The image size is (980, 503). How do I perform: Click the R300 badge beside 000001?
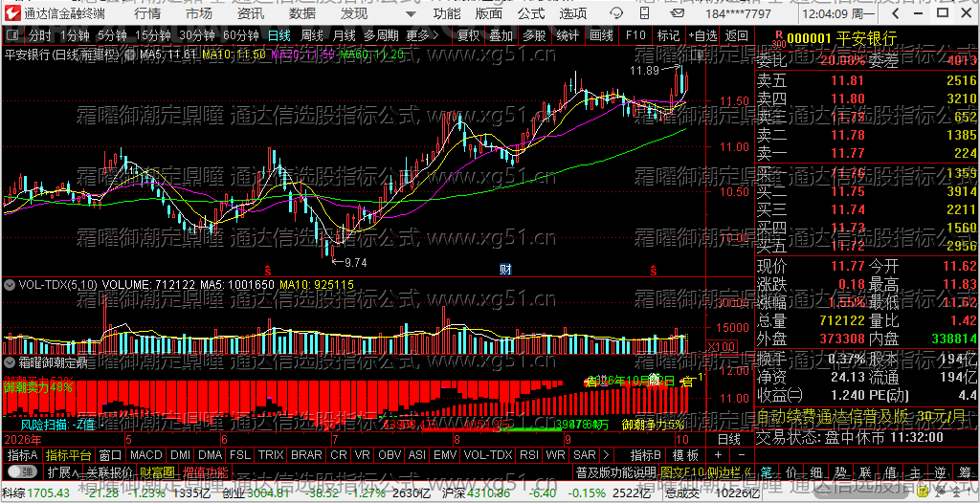coord(778,40)
